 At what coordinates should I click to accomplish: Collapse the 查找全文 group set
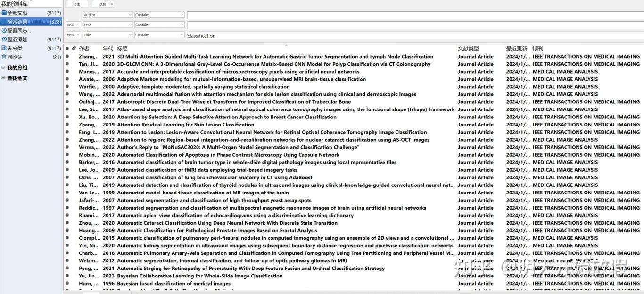(3, 78)
